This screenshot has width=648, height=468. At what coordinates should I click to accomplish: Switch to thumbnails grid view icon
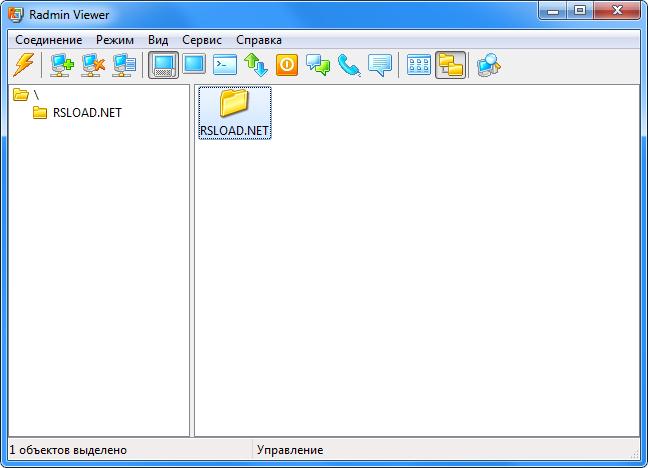[419, 65]
